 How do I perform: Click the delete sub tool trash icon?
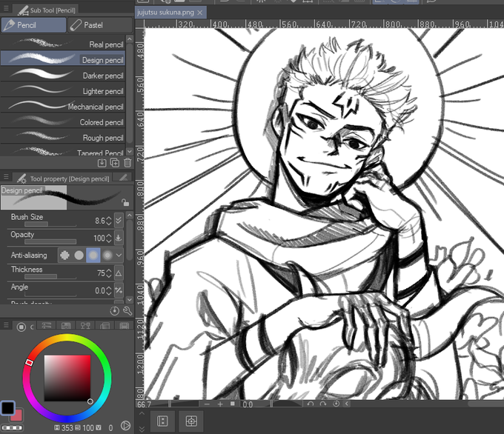click(x=127, y=163)
